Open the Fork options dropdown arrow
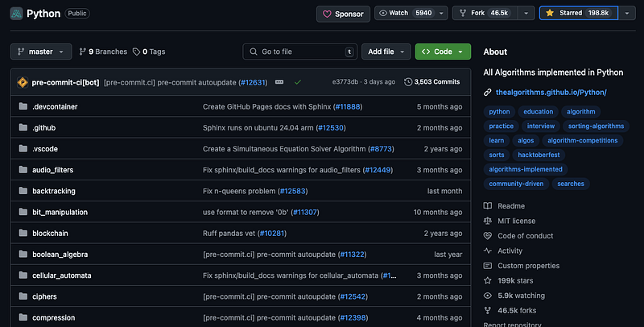 pyautogui.click(x=526, y=13)
